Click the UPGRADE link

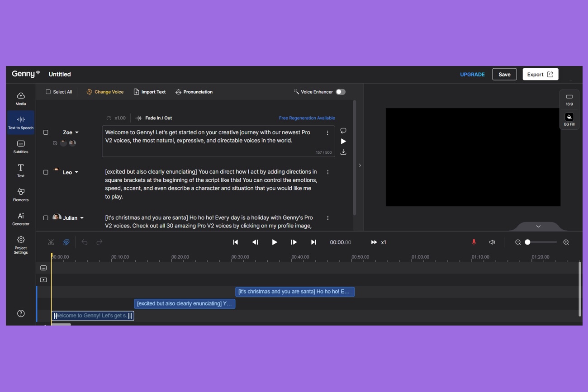(x=472, y=75)
